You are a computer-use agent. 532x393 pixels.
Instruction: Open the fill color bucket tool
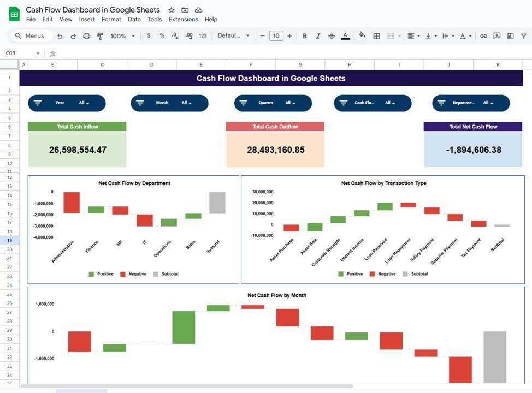pyautogui.click(x=362, y=36)
